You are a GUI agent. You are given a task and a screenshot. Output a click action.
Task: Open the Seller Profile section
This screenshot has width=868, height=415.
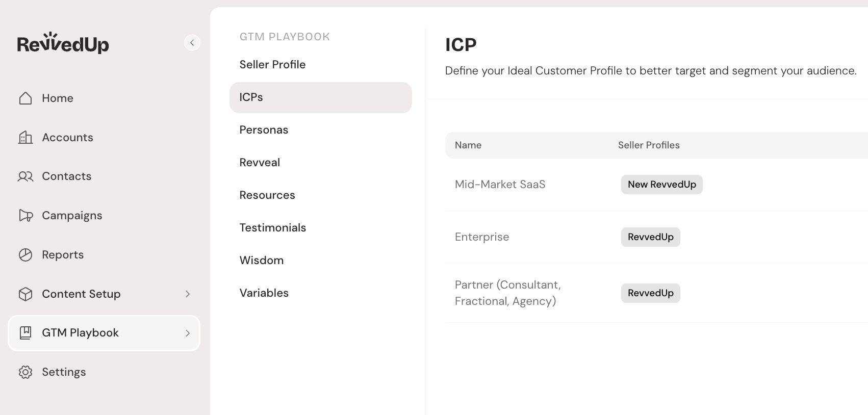point(272,65)
